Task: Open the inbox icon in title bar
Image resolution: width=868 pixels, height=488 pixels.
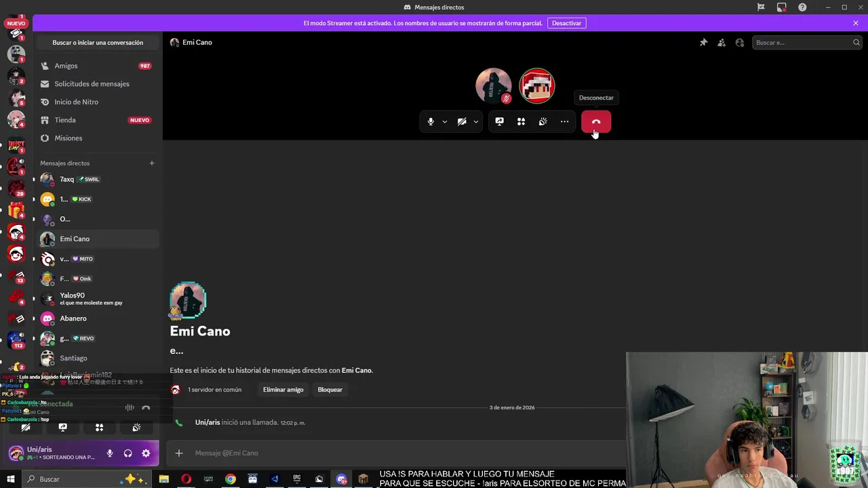Action: 782,7
